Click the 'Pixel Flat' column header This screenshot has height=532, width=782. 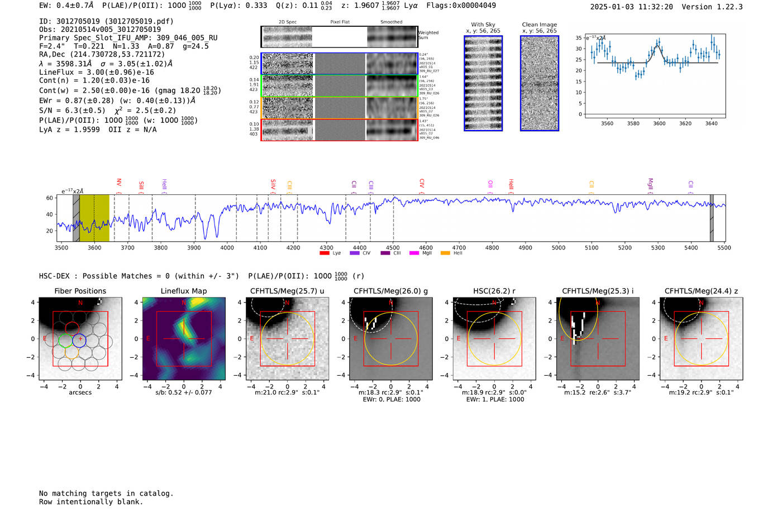(x=340, y=22)
